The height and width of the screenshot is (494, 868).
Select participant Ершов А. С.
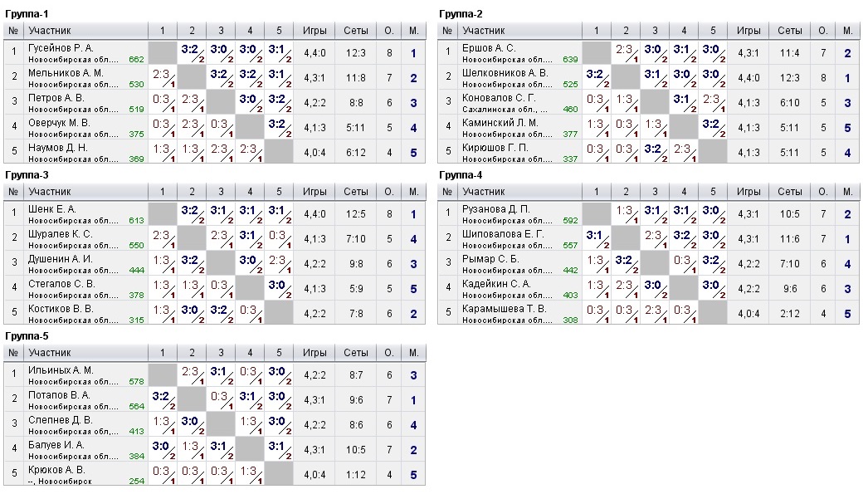489,48
